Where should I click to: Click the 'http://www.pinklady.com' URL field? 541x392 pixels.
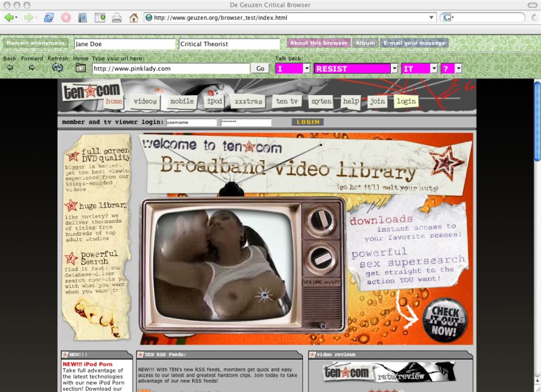pos(171,69)
